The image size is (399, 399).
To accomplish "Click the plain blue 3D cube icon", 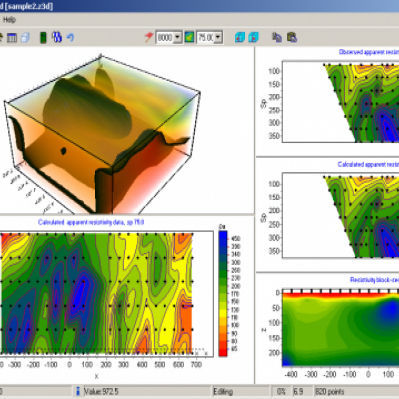I will tap(240, 37).
